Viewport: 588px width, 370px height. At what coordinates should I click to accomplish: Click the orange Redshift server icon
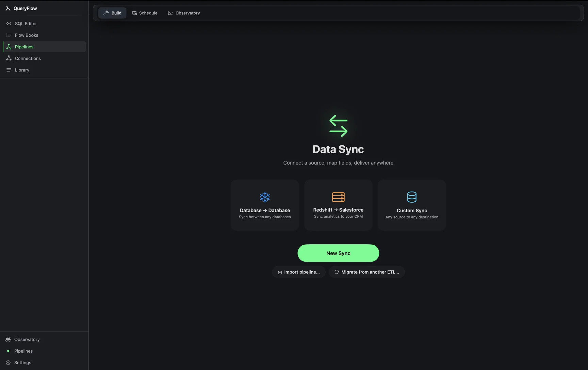point(338,197)
